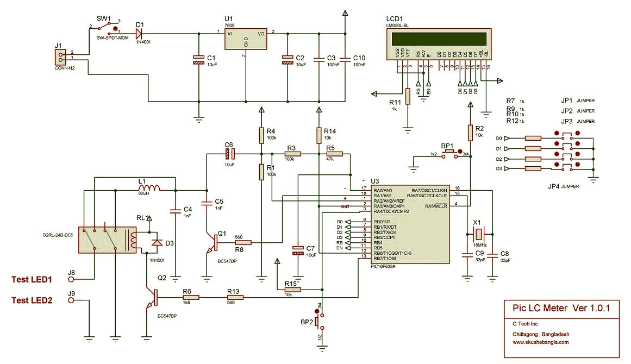Select the Test LED2 label
This screenshot has height=364, width=631.
32,300
